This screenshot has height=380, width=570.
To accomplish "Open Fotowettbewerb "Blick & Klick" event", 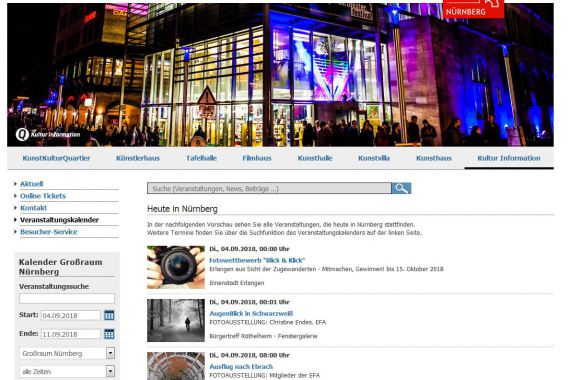I will click(257, 260).
